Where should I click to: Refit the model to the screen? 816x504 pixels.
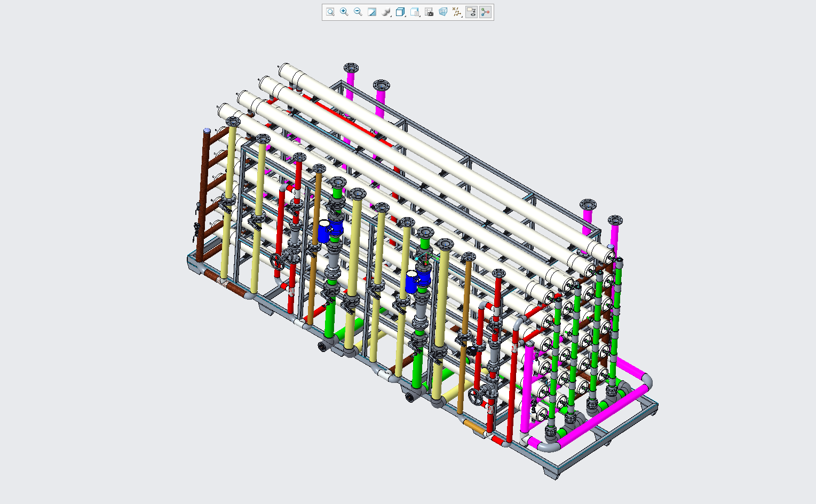[x=330, y=12]
